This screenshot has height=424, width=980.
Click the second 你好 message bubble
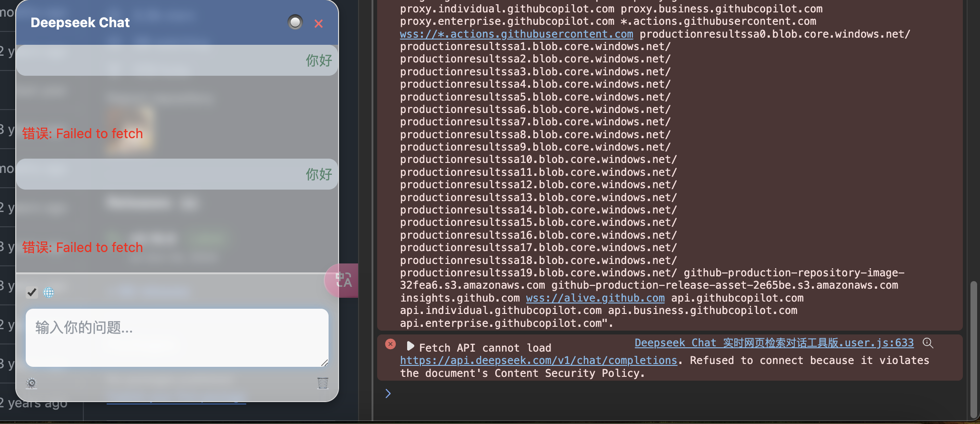[x=177, y=174]
